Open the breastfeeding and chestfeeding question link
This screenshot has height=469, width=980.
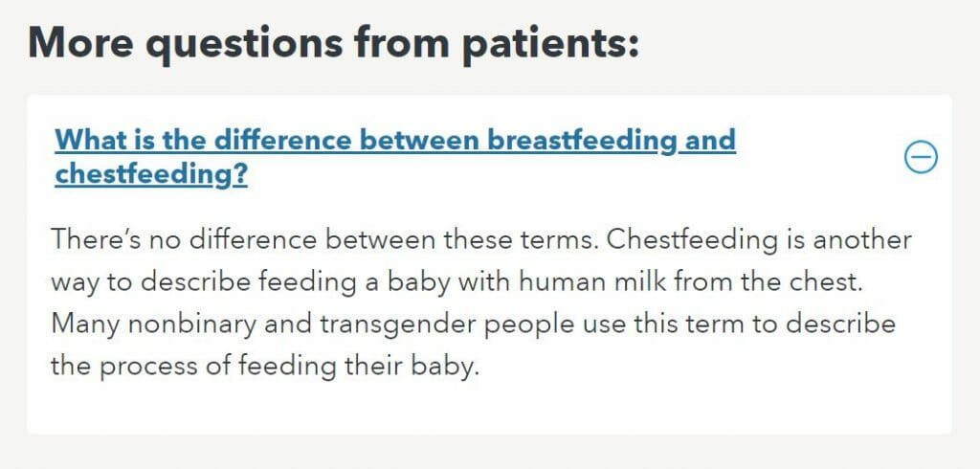[395, 158]
